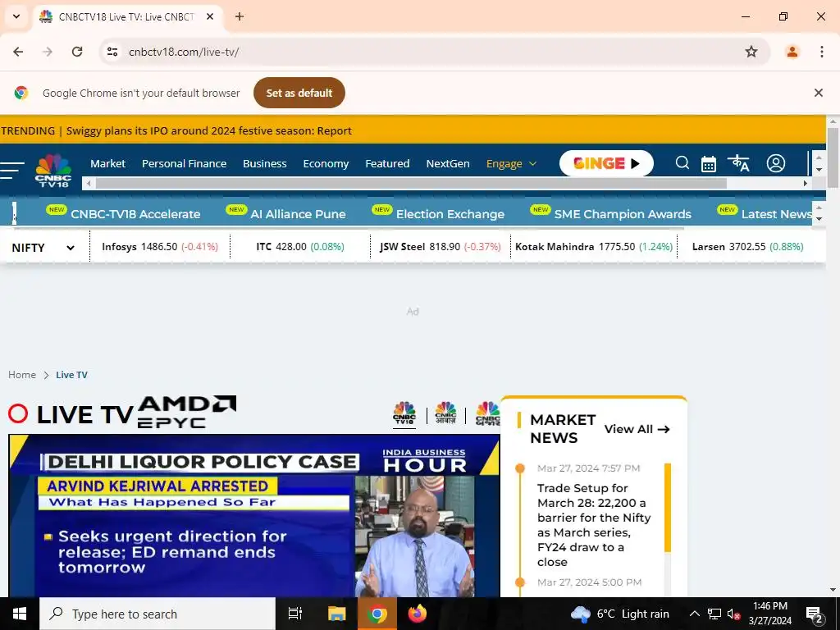Screen dimensions: 840x630
Task: Click Set as default button
Action: point(299,93)
